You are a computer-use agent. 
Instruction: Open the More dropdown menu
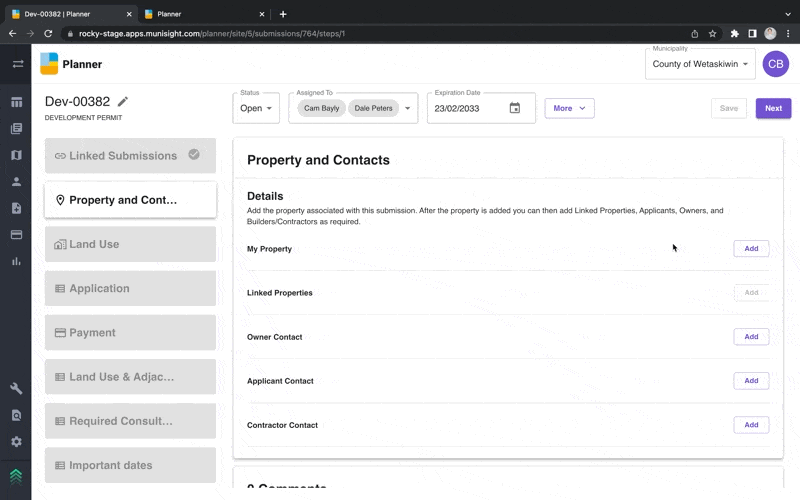569,108
